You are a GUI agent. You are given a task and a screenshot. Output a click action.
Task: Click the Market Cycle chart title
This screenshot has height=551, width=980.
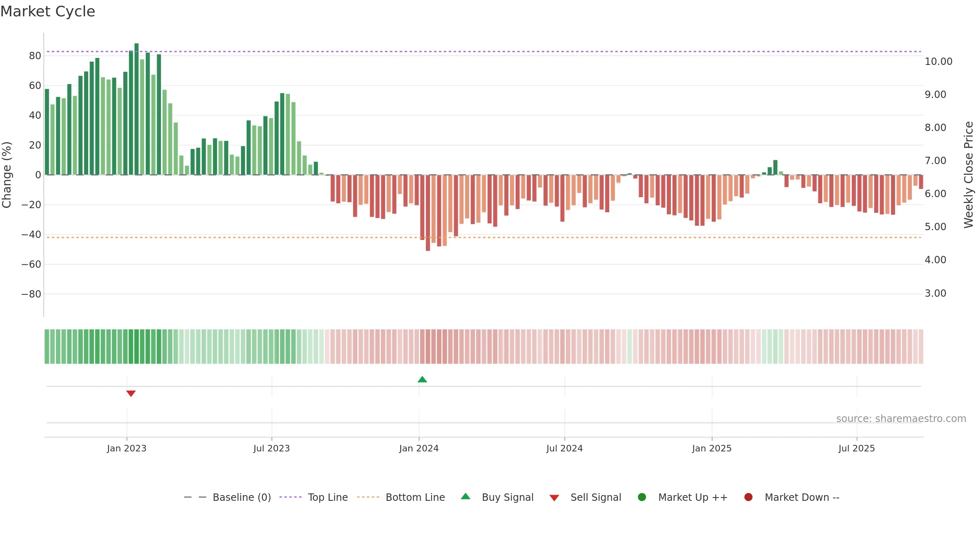pos(48,11)
